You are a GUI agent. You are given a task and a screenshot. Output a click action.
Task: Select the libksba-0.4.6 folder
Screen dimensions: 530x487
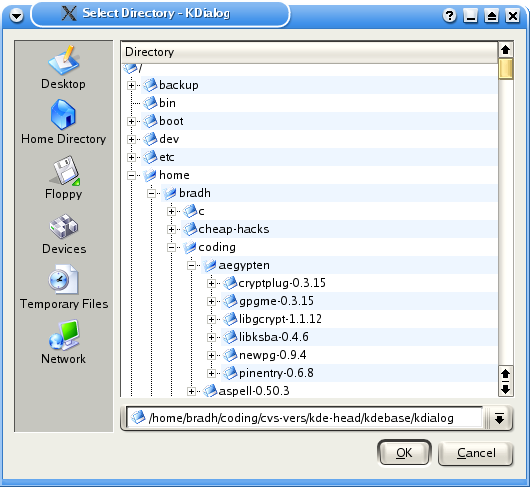pos(273,337)
